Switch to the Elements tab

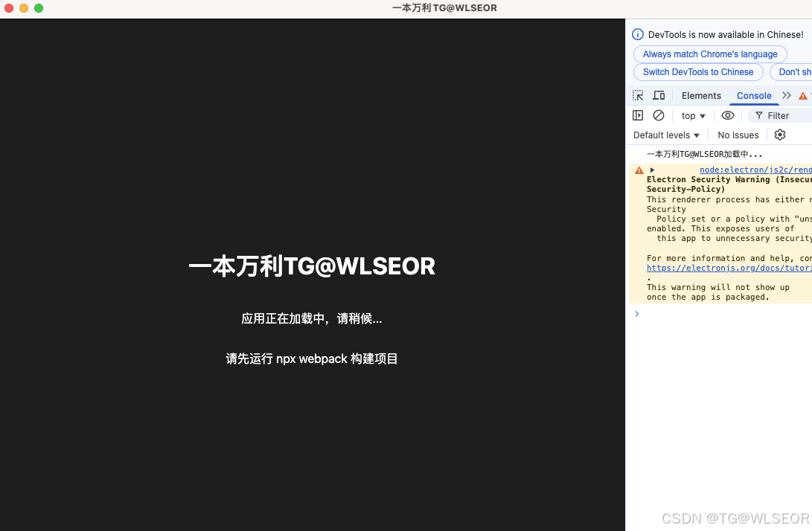(700, 95)
